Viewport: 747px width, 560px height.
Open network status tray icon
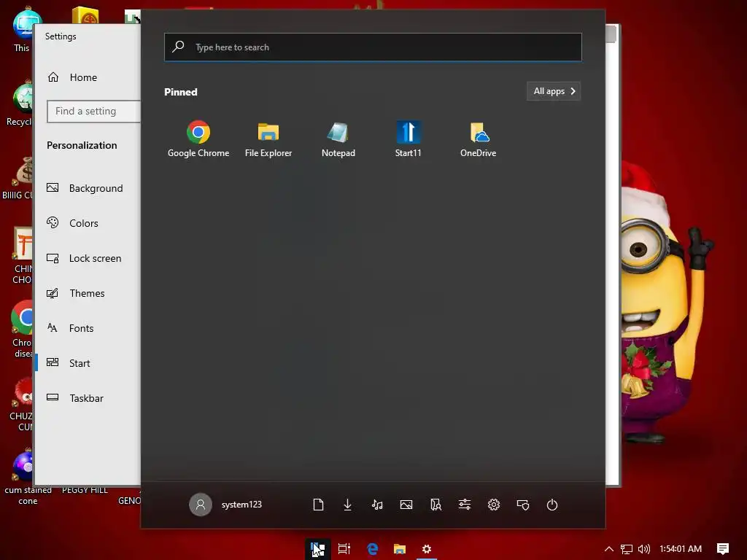(627, 549)
